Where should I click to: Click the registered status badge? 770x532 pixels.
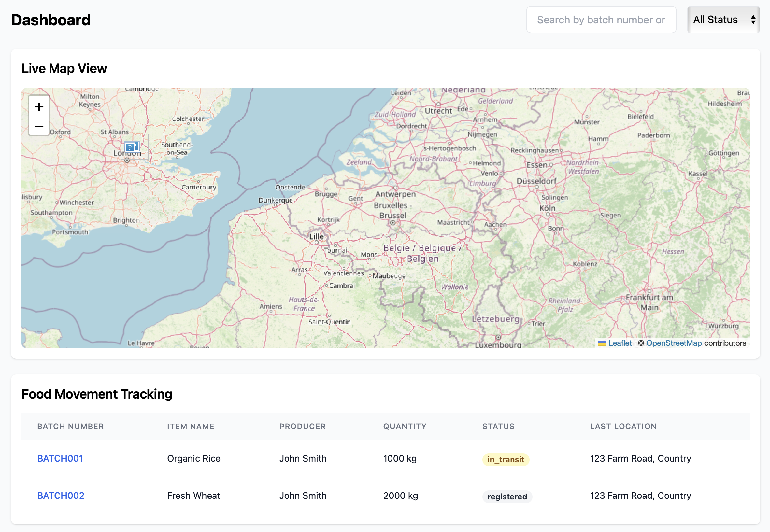point(507,496)
